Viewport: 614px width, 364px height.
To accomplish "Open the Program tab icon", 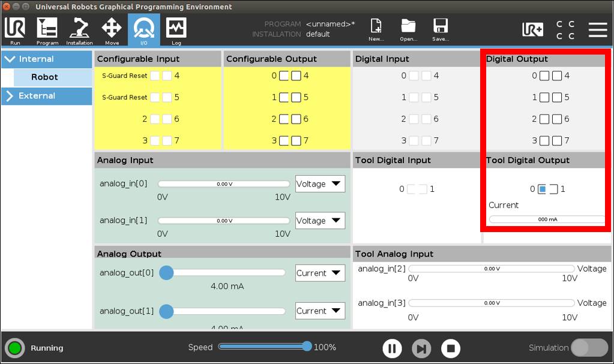I will (x=47, y=31).
